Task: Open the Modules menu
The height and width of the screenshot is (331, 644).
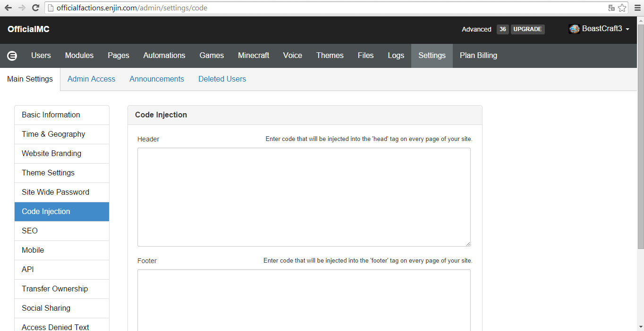Action: (x=79, y=56)
